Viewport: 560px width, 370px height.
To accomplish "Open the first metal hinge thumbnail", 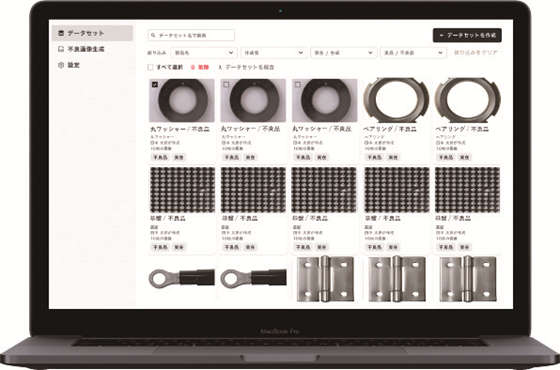I will pyautogui.click(x=325, y=279).
